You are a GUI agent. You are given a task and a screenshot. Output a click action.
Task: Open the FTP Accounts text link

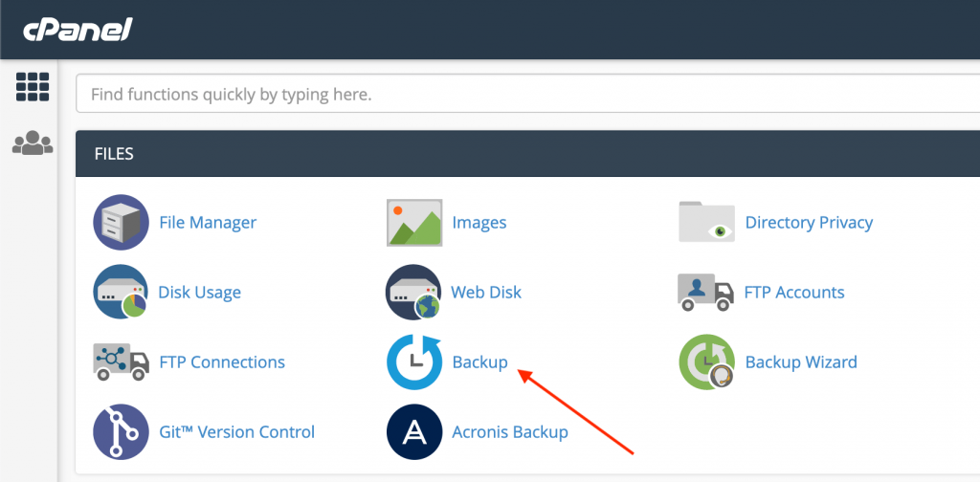point(794,293)
